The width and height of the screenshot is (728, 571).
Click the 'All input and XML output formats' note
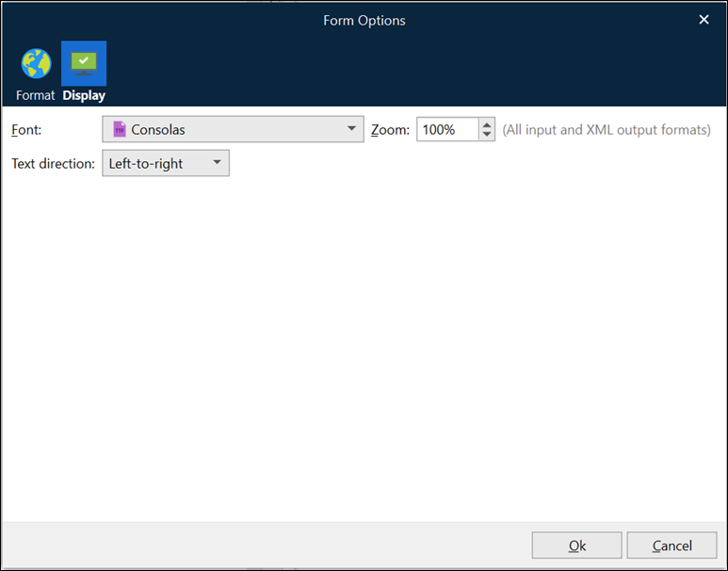point(607,130)
